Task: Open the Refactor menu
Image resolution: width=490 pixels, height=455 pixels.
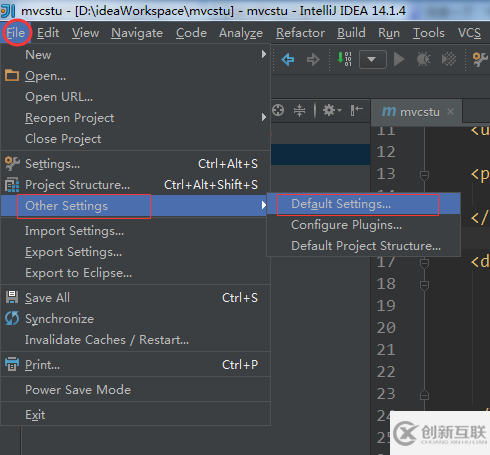Action: coord(300,33)
